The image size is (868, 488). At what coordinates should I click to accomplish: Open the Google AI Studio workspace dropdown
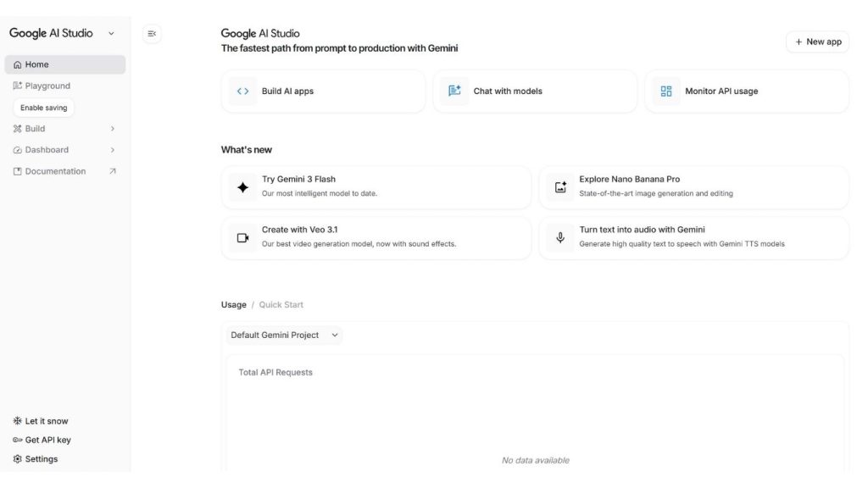click(x=110, y=32)
